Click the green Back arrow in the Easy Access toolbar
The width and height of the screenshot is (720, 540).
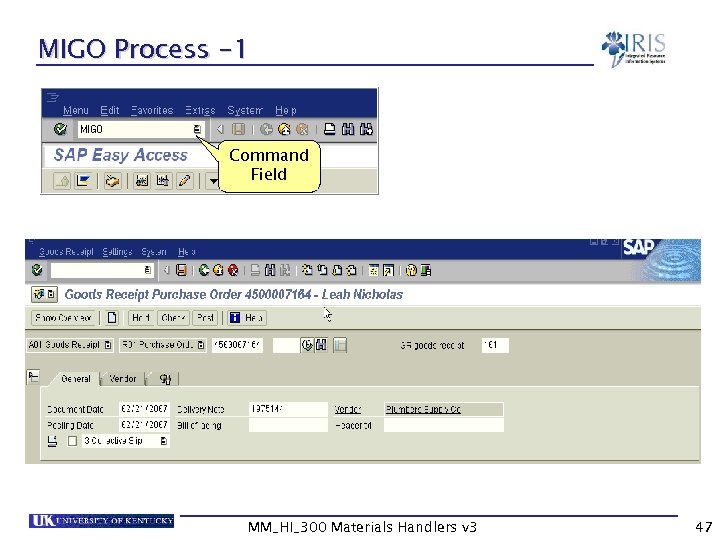[266, 129]
